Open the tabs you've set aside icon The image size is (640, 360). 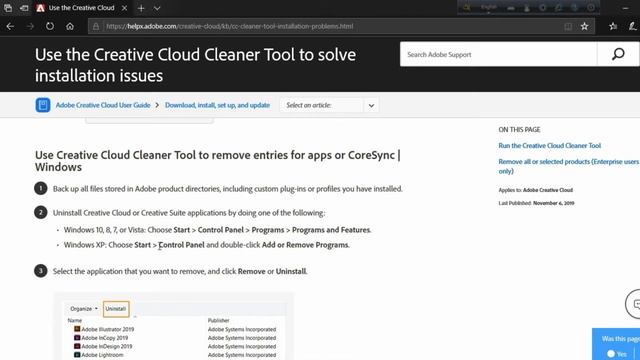8,8
